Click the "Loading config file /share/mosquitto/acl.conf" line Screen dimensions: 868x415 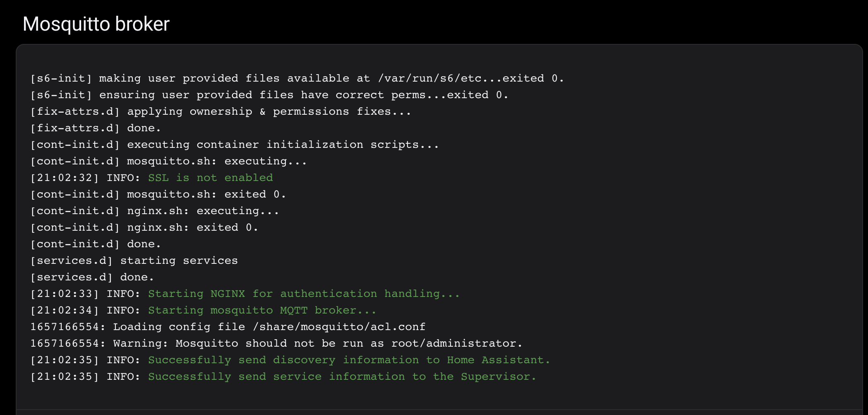(x=228, y=327)
